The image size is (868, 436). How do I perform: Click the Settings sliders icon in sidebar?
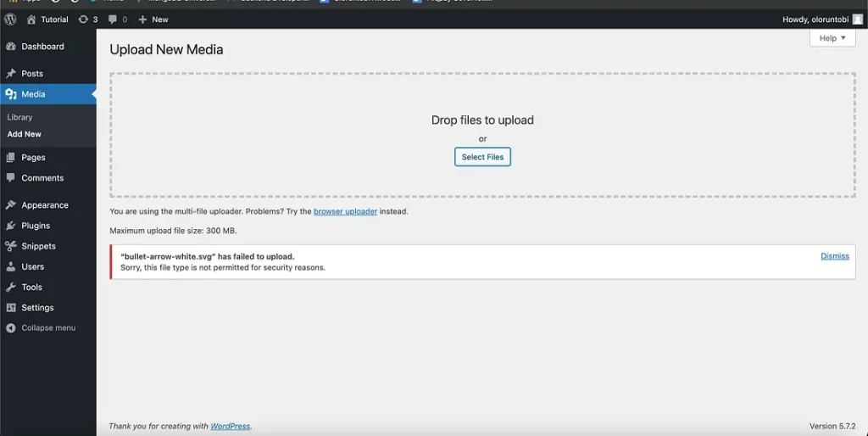pyautogui.click(x=11, y=308)
